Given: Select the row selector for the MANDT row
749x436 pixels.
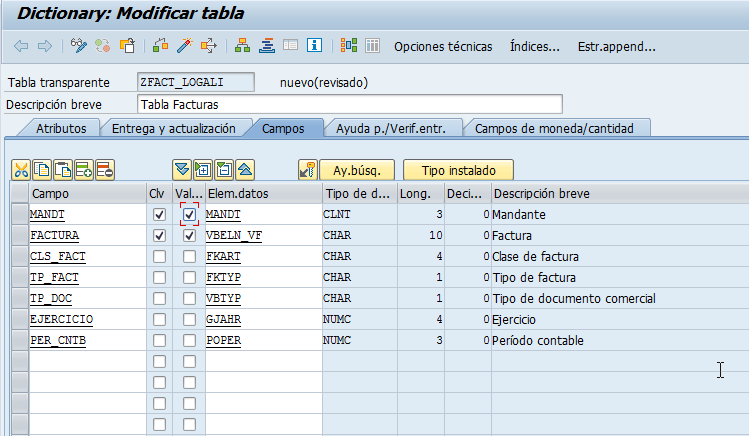Looking at the screenshot, I should click(20, 214).
